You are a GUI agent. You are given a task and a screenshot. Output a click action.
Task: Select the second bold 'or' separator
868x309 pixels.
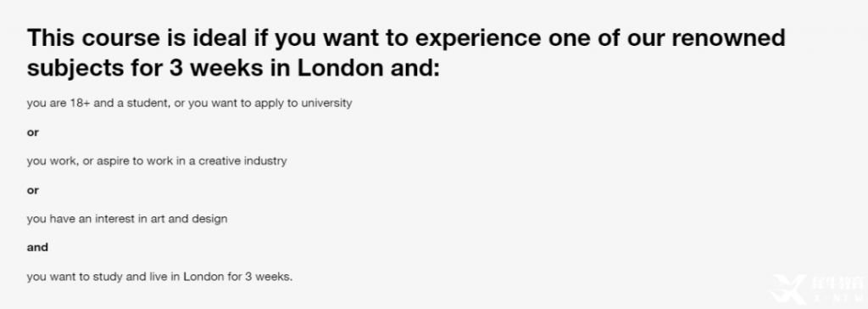click(x=33, y=190)
